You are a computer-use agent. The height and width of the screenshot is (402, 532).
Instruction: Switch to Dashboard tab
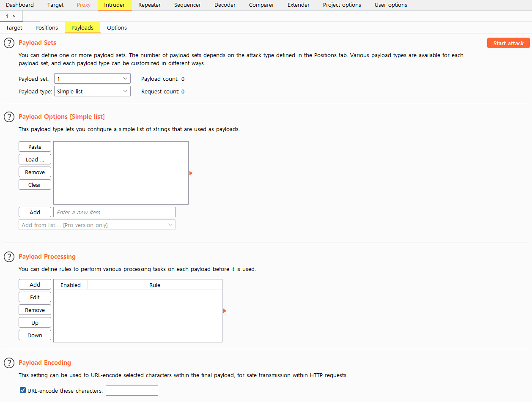point(20,5)
